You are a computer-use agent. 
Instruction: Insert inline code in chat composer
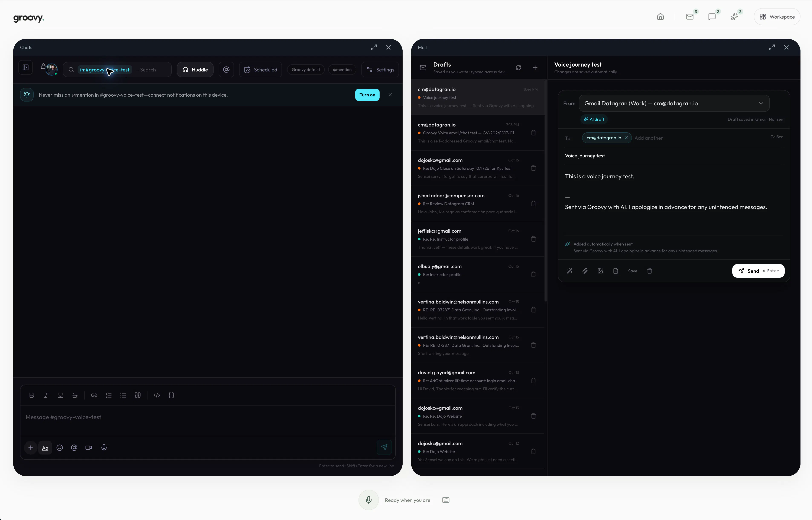(157, 395)
